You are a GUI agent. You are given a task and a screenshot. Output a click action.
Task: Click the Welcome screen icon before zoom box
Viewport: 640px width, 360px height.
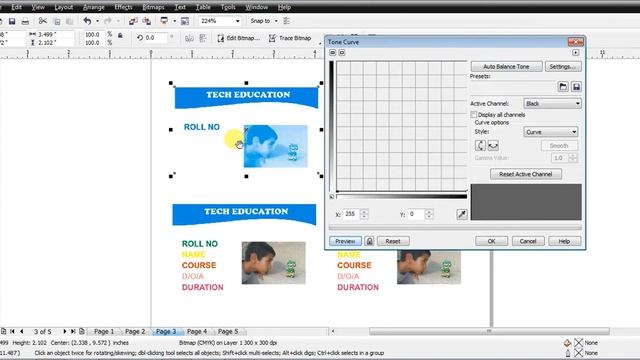pyautogui.click(x=185, y=21)
